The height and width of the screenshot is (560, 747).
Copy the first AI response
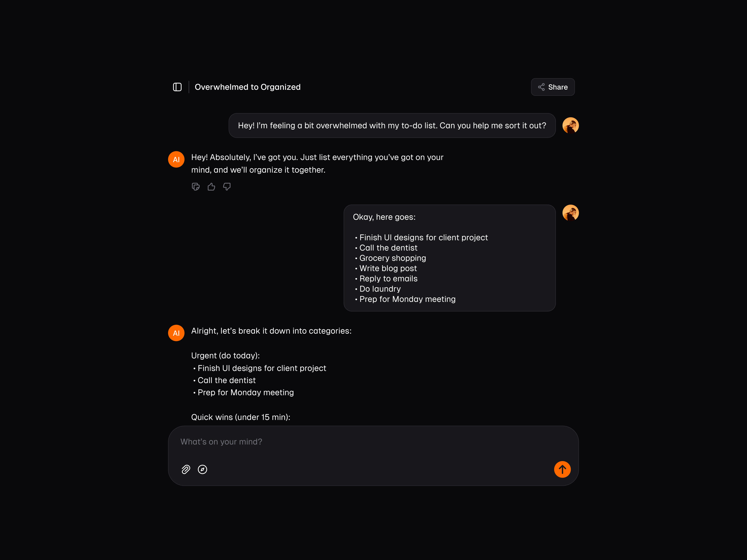196,187
